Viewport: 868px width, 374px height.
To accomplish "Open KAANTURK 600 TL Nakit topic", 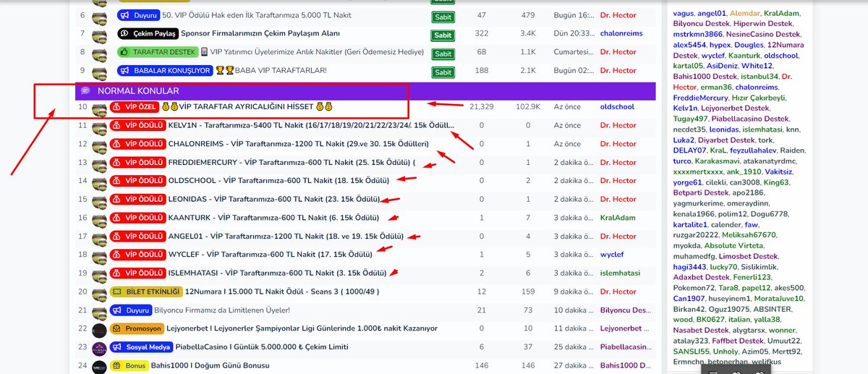I will pyautogui.click(x=273, y=218).
